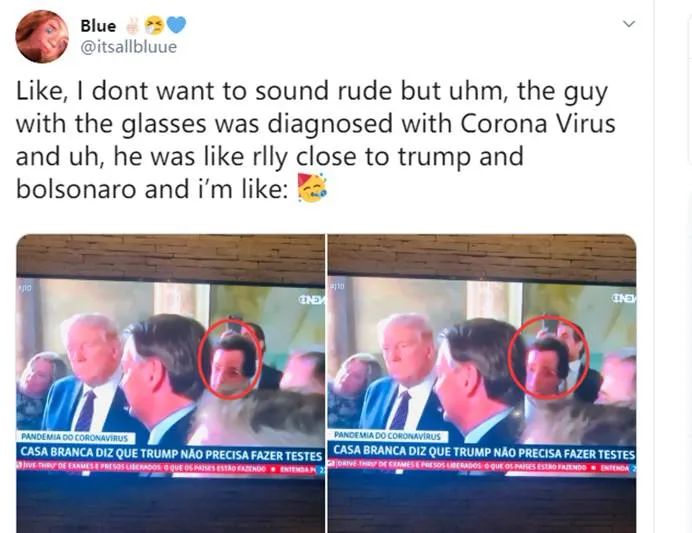The image size is (692, 533).
Task: Open the tweet options chevron menu
Action: [x=628, y=23]
